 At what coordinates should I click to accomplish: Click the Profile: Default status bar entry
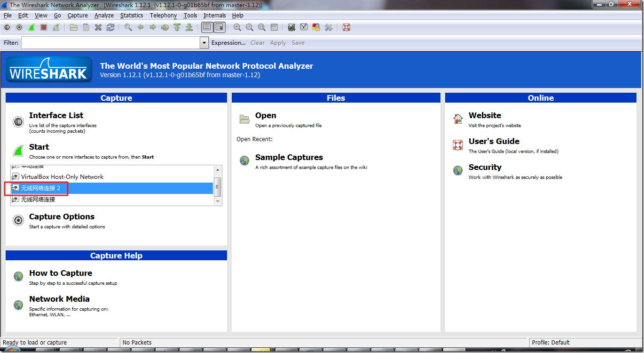point(551,343)
